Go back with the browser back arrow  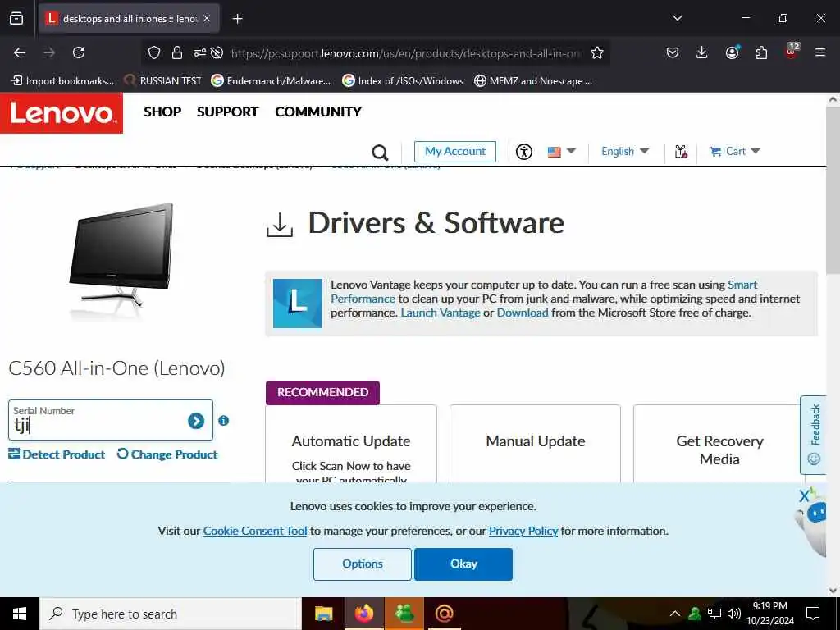[20, 52]
